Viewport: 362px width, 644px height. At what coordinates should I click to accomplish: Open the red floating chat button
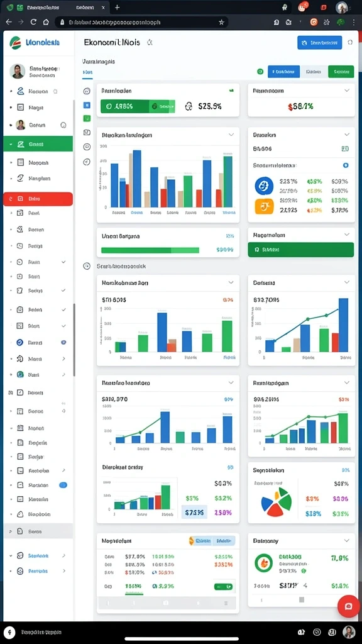point(348,606)
